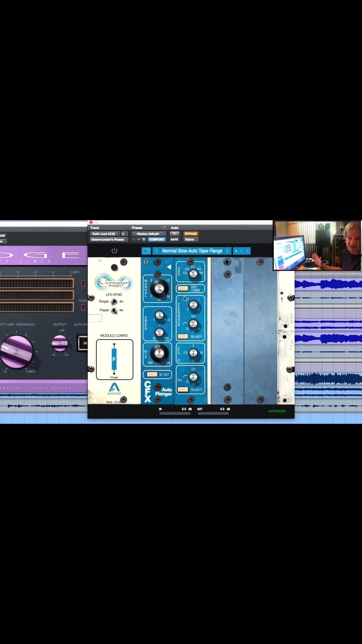Toggle the FEEDBACK POLARITY switch
This screenshot has width=362, height=644.
pos(183,336)
